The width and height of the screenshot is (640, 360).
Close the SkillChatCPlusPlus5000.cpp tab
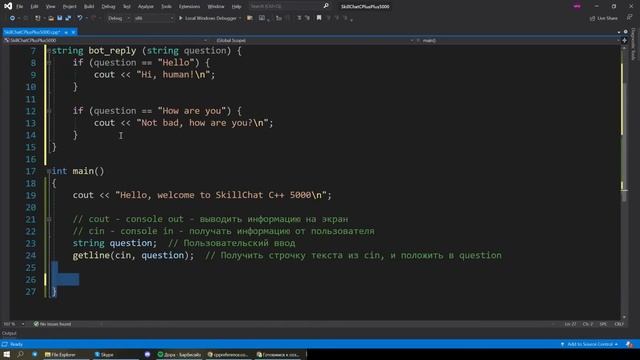(73, 32)
